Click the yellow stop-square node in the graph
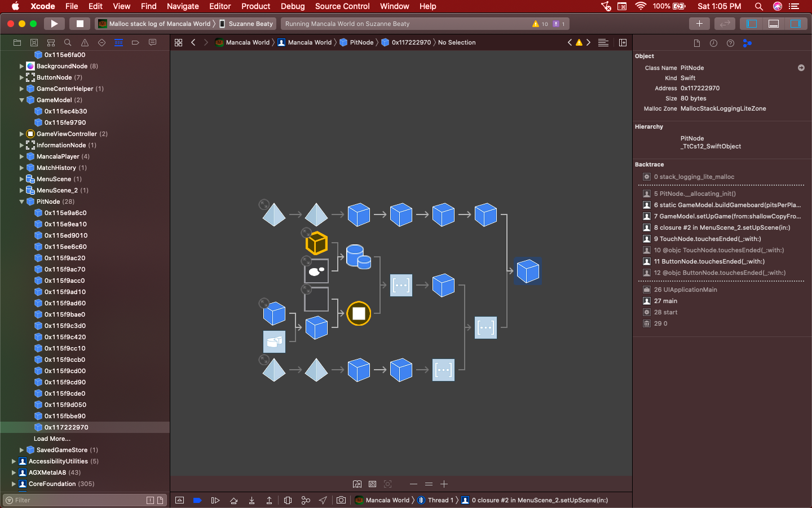 click(359, 313)
